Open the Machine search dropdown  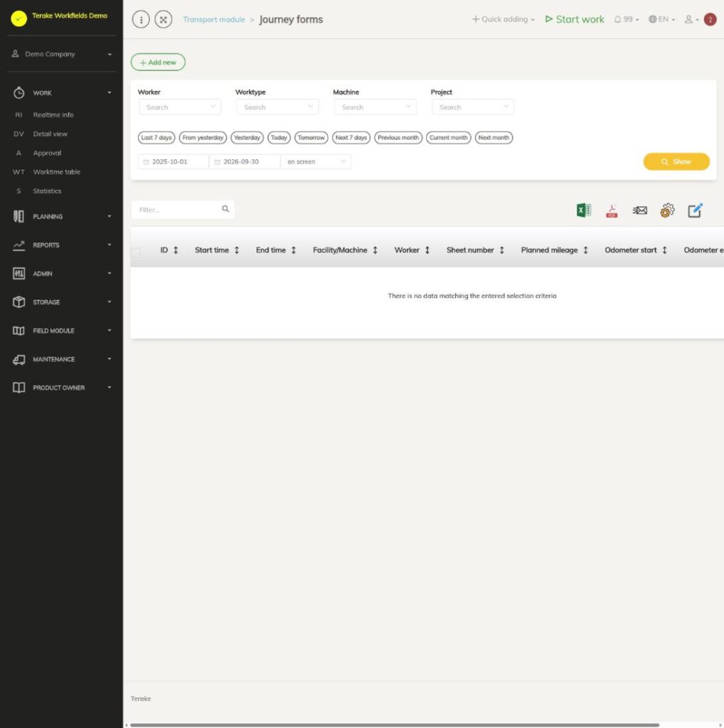coord(375,107)
